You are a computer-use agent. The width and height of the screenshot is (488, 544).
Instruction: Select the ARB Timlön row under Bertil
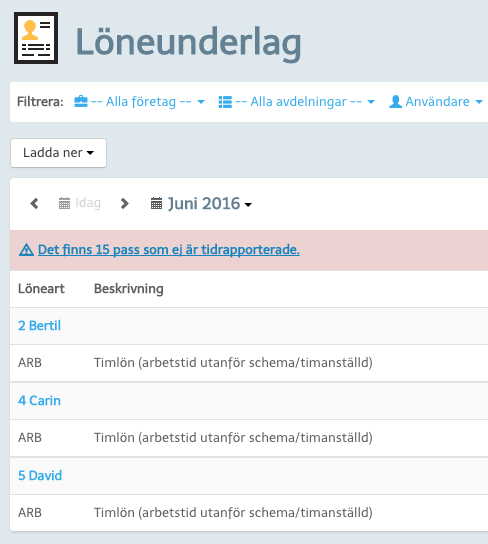pyautogui.click(x=249, y=363)
